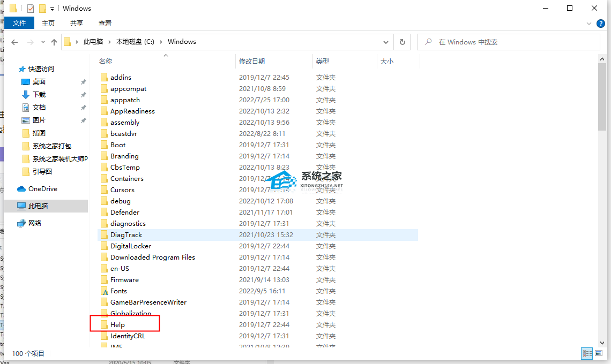Image resolution: width=611 pixels, height=364 pixels.
Task: Select 文档 in Quick Access
Action: click(x=39, y=108)
